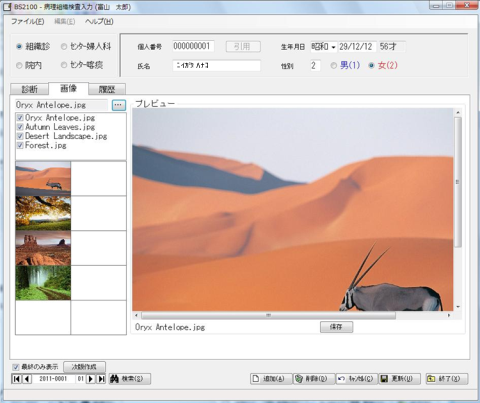Click the 次期作成 button
Viewport: 480px width, 403px height.
pyautogui.click(x=84, y=367)
